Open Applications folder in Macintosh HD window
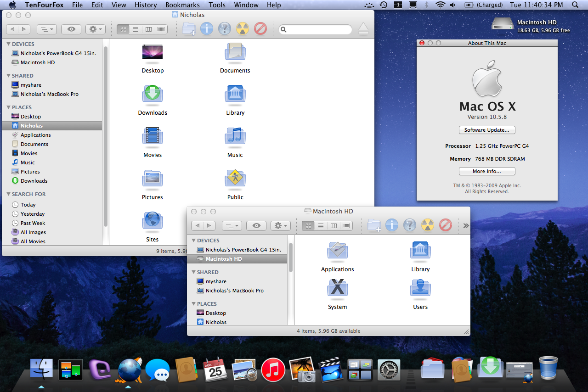This screenshot has height=392, width=588. pos(338,251)
